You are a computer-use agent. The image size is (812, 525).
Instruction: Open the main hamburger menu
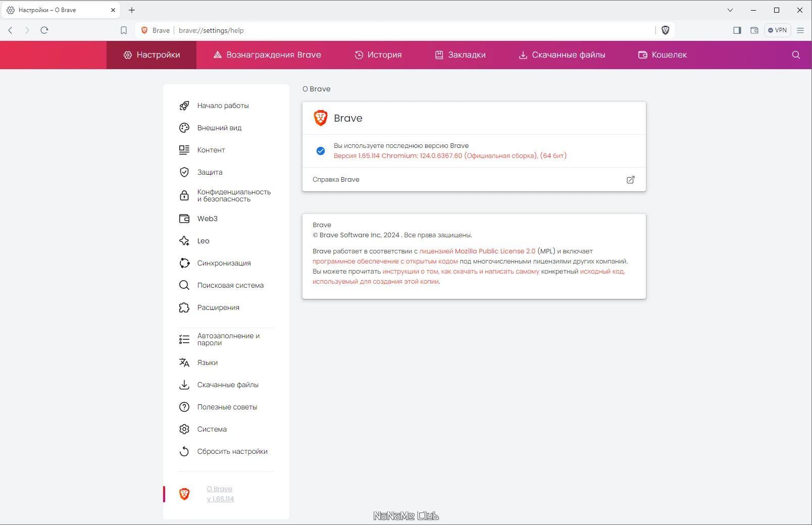pyautogui.click(x=800, y=30)
